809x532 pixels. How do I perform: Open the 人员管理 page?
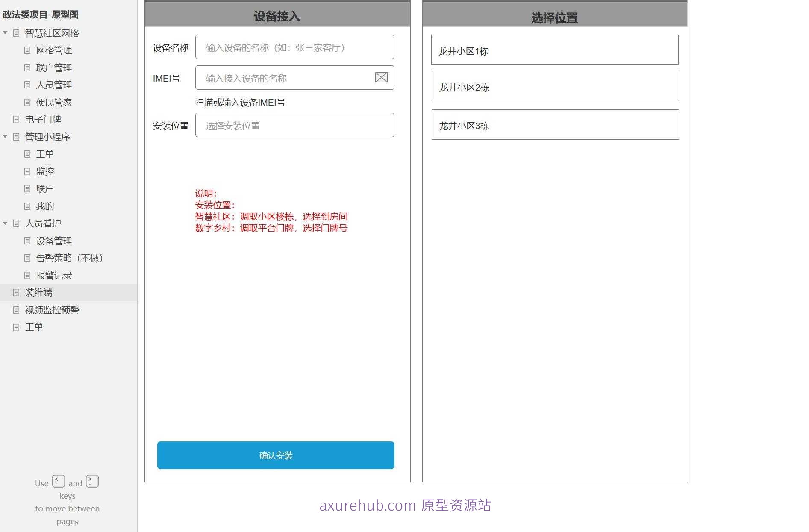[54, 85]
